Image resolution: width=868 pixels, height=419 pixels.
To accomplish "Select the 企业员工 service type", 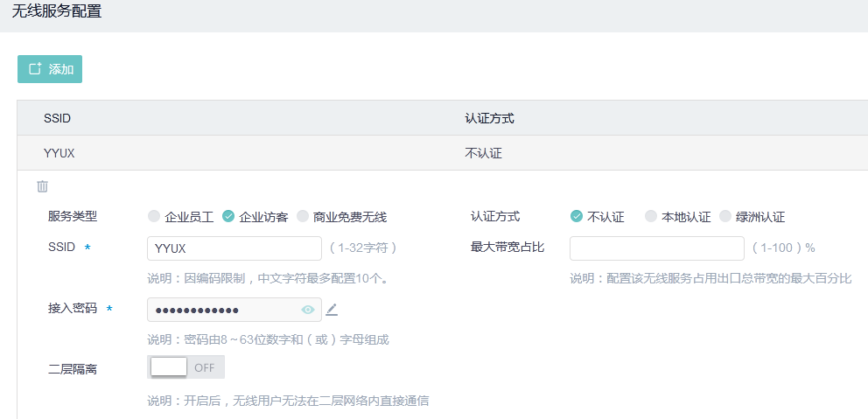I will 155,217.
